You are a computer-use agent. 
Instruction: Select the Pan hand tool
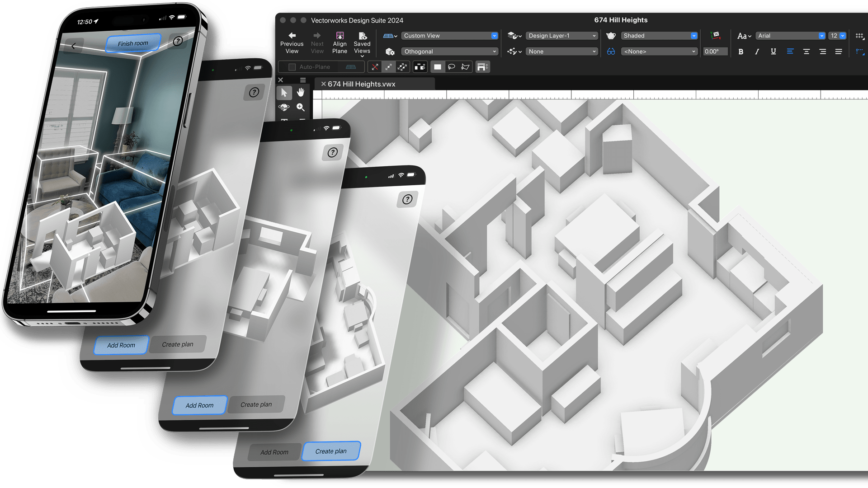301,93
